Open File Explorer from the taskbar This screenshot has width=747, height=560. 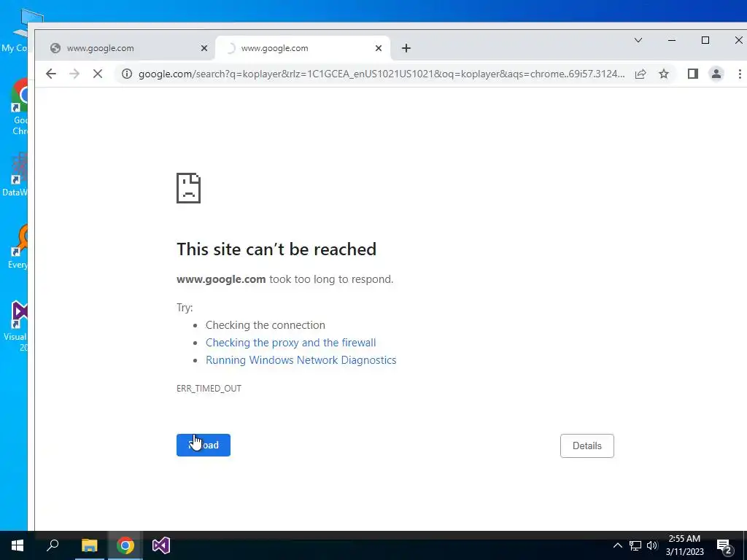89,545
